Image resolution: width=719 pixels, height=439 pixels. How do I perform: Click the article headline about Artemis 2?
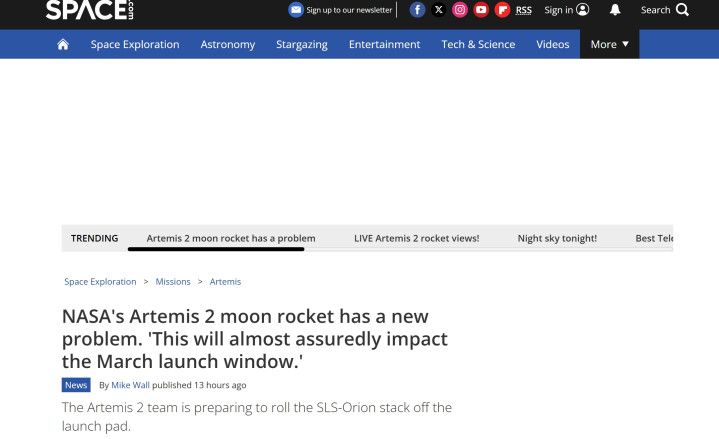(254, 339)
